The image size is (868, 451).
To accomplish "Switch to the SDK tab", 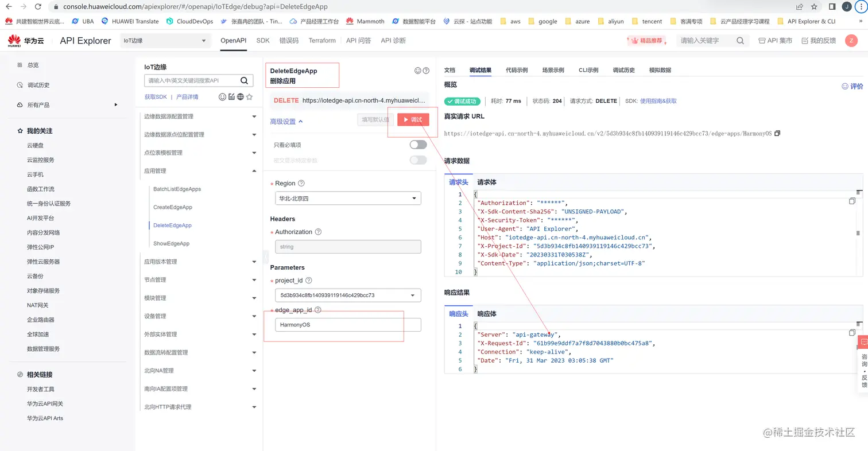I will pyautogui.click(x=263, y=41).
